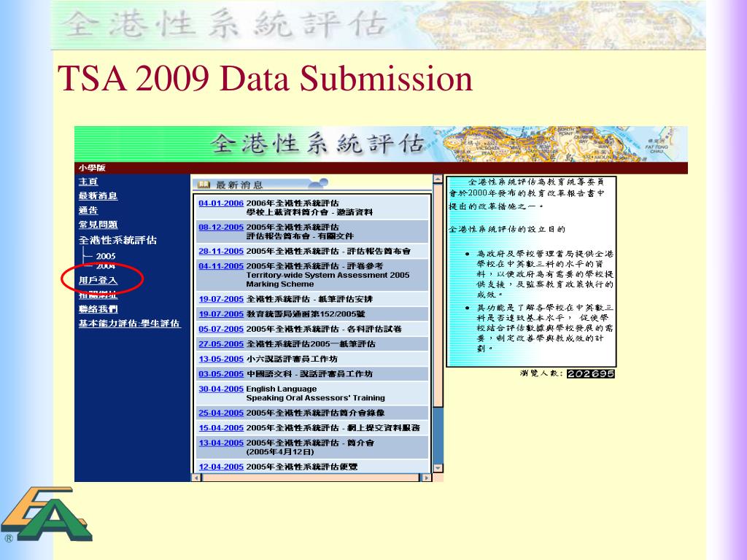
Task: Open news dated 13-04-2005
Action: 221,443
